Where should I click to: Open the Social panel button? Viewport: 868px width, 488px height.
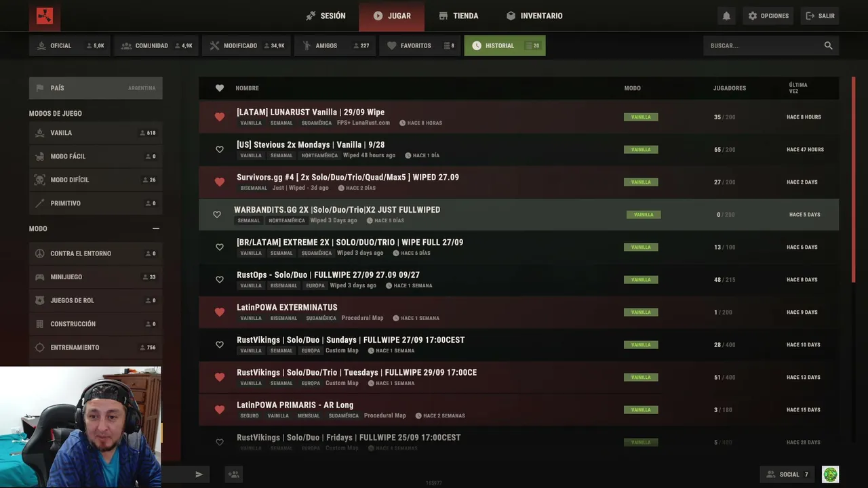(x=787, y=474)
